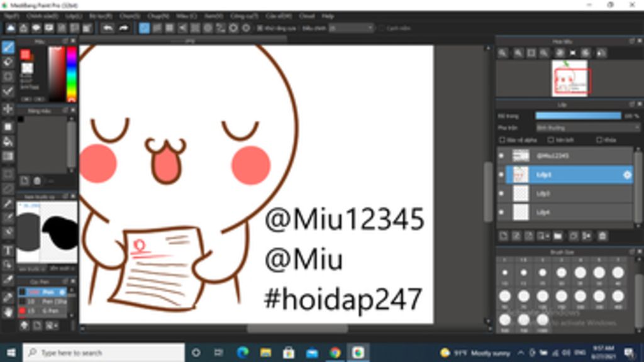Click the first zoom icon in navigator
Viewport: 644px width, 362px height.
coord(502,53)
